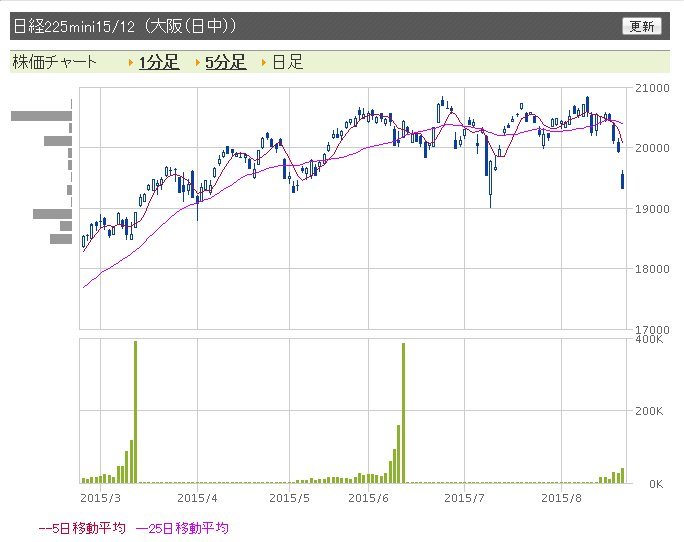Select the 日足 daily chart tab
Image resolution: width=684 pixels, height=542 pixels.
[x=287, y=62]
